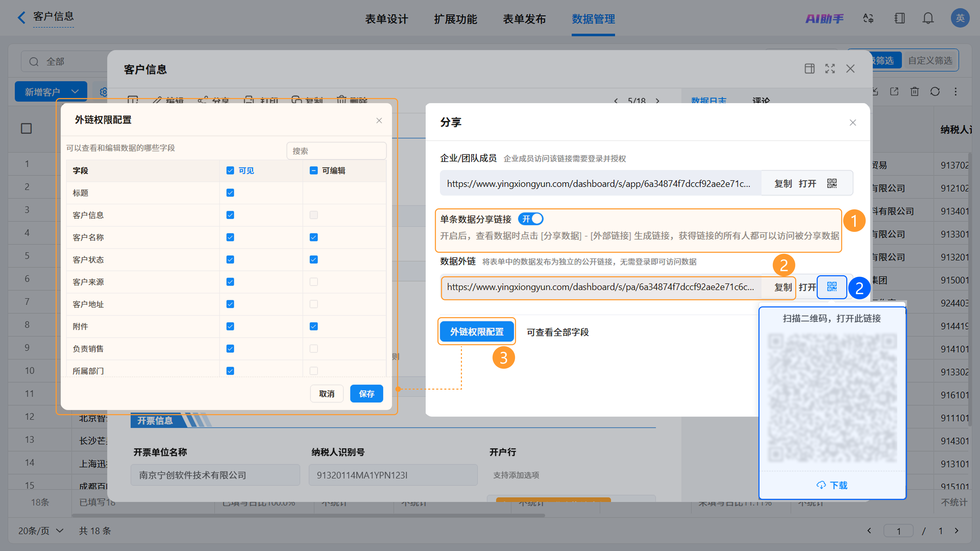Click the split layout icon in 客户信息 dialog
The width and height of the screenshot is (980, 551).
point(810,68)
